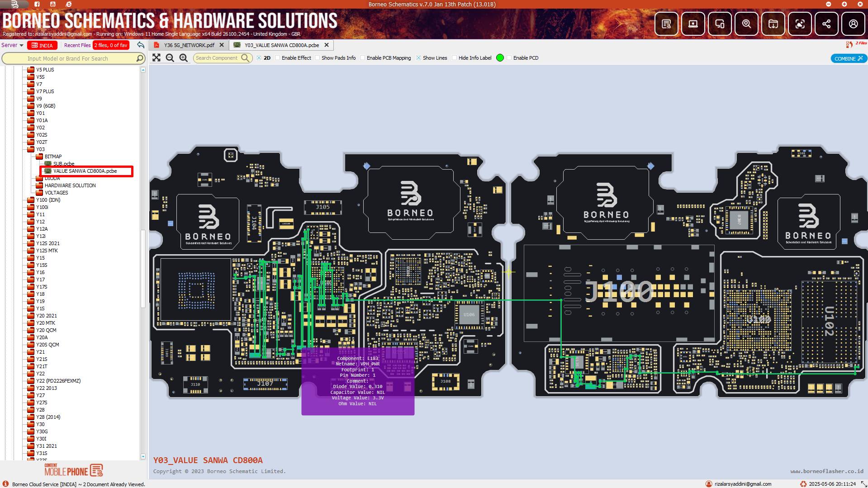Toggle the Show Lines checkbox
This screenshot has height=488, width=868.
click(419, 58)
